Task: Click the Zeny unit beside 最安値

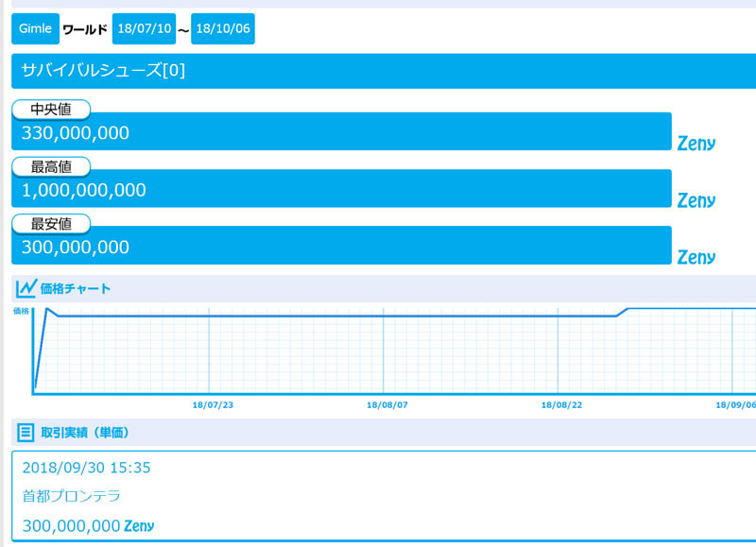Action: (696, 257)
